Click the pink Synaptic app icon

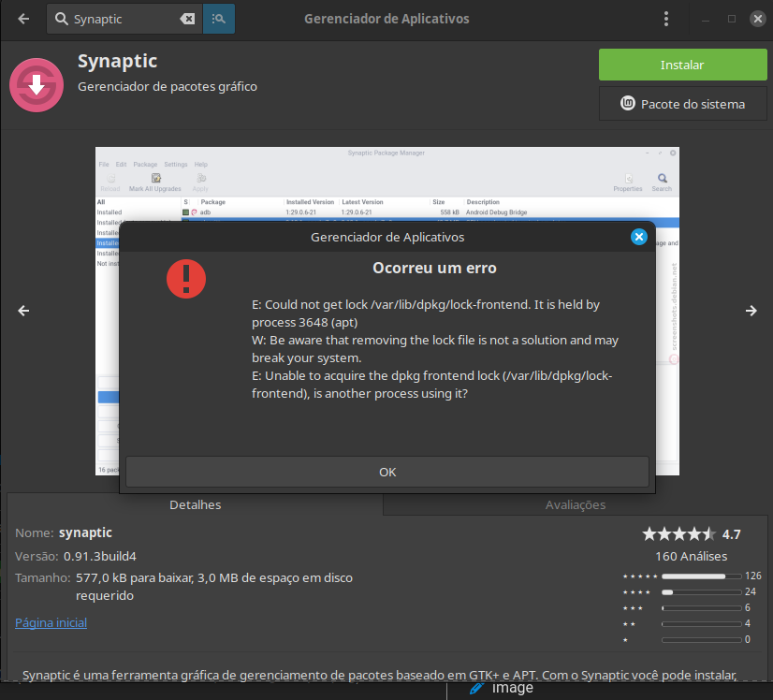click(36, 84)
